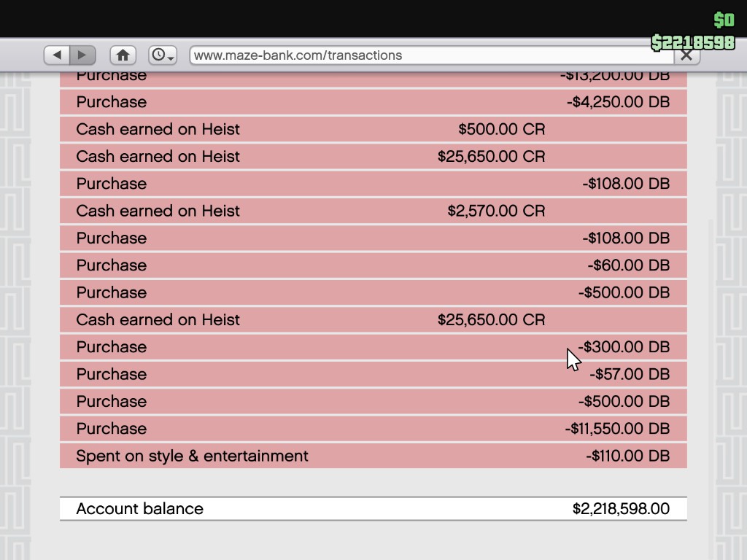747x560 pixels.
Task: Select the Purchase row for -$4,250.00
Action: (373, 102)
